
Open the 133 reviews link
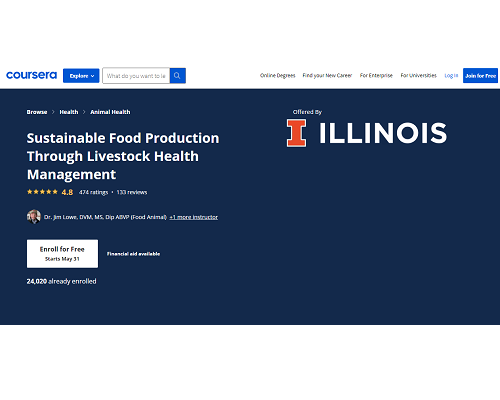coord(132,192)
